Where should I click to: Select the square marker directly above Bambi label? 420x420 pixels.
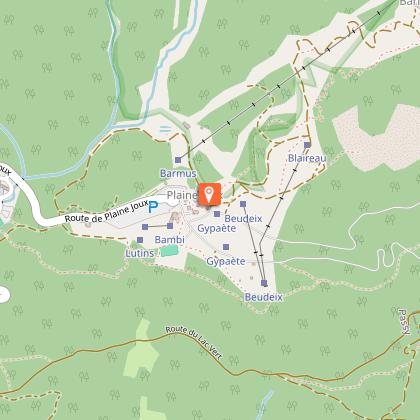point(170,226)
